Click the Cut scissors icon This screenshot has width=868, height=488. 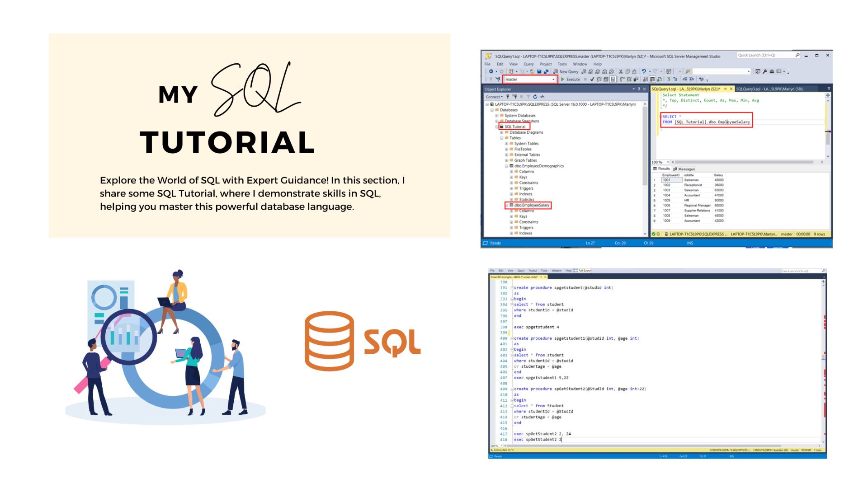[621, 71]
